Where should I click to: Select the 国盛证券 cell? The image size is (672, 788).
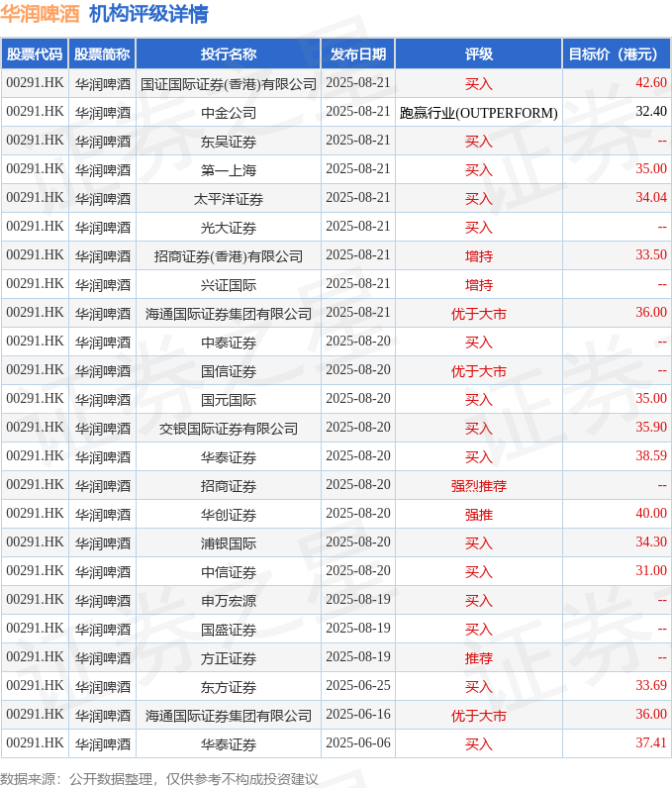pos(229,629)
